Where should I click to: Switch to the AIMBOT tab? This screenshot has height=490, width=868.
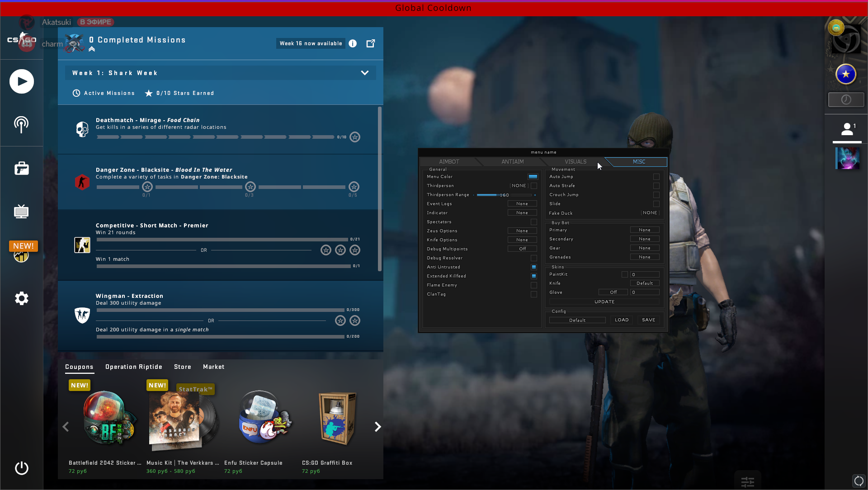(x=449, y=162)
